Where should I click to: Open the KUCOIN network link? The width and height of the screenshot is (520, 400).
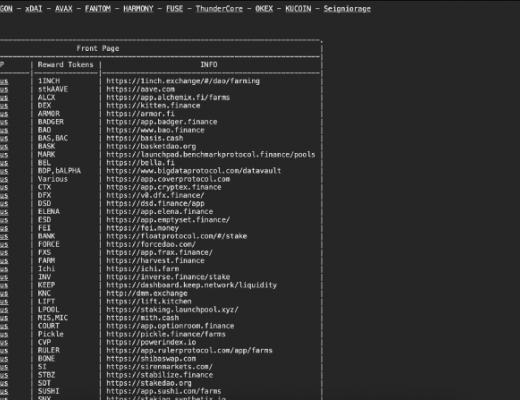pyautogui.click(x=298, y=9)
